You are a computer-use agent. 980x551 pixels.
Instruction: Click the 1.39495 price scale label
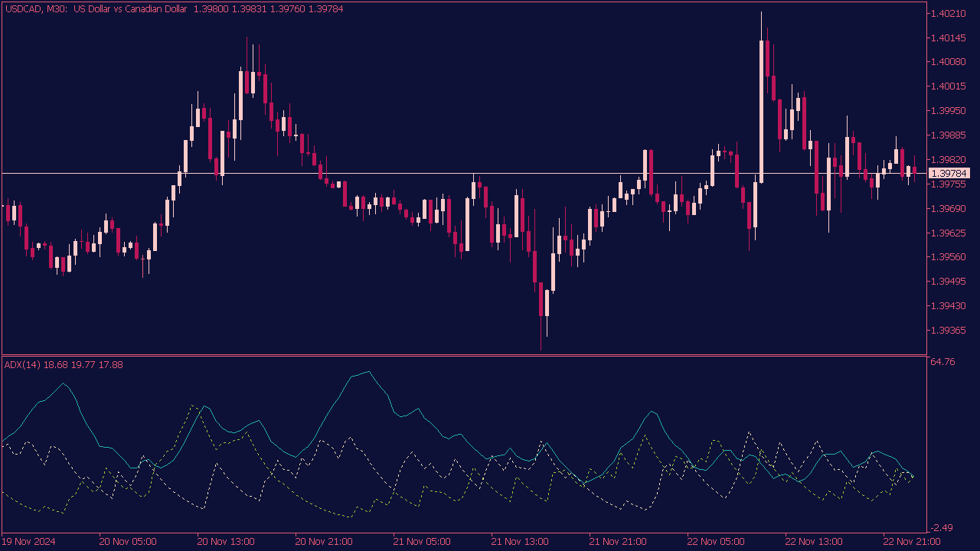click(x=947, y=281)
